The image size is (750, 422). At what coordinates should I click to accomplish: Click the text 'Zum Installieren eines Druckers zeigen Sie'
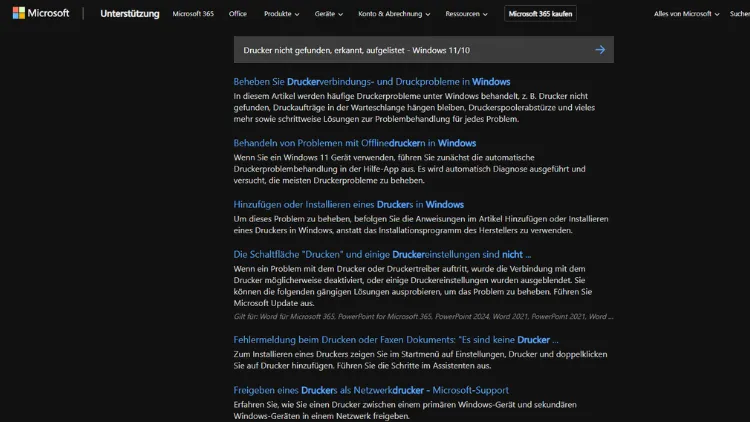(420, 360)
